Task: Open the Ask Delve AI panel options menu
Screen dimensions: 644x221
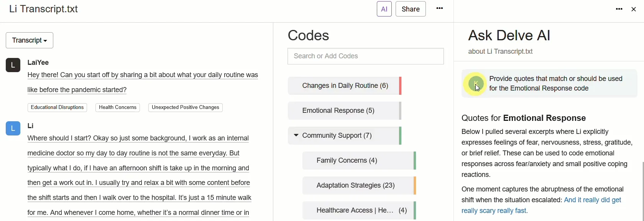Action: pos(619,9)
